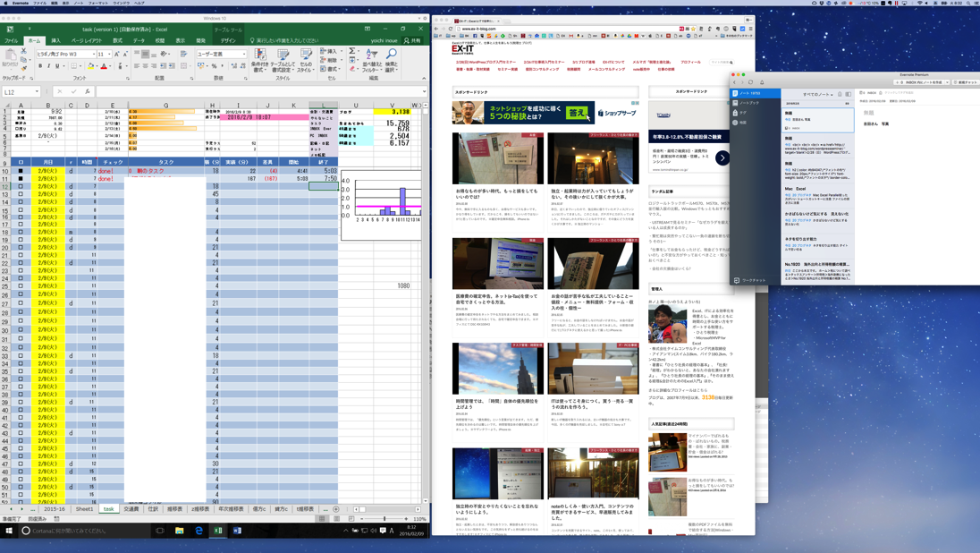Image resolution: width=980 pixels, height=553 pixels.
Task: Adjust the Excel zoom slider handle
Action: [x=384, y=519]
